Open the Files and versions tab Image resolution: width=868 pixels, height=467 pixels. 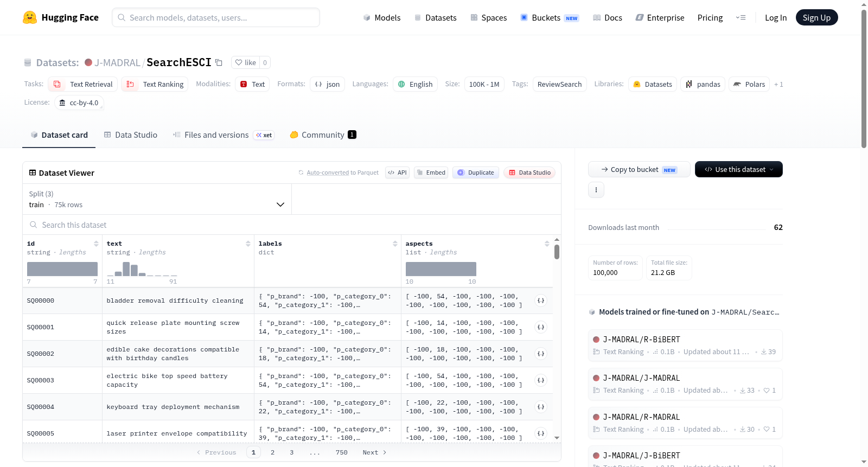click(x=223, y=135)
